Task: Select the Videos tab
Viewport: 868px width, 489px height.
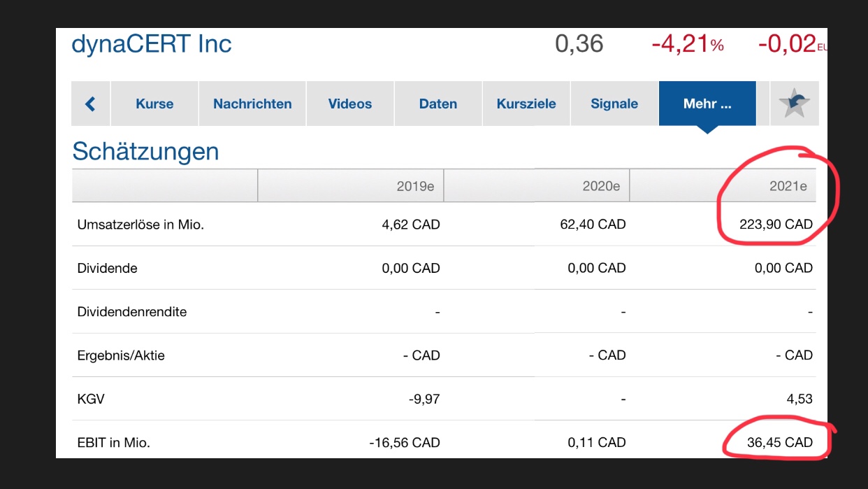Action: [x=350, y=104]
